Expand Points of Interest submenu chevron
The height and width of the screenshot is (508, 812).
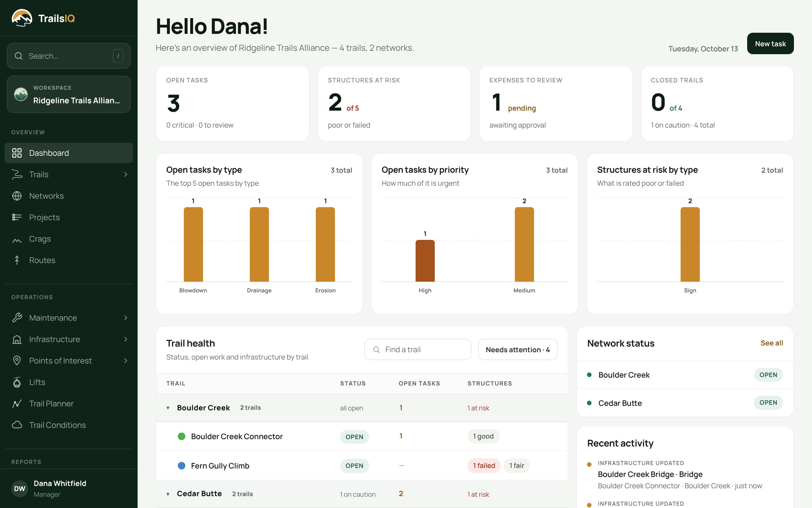pyautogui.click(x=125, y=360)
